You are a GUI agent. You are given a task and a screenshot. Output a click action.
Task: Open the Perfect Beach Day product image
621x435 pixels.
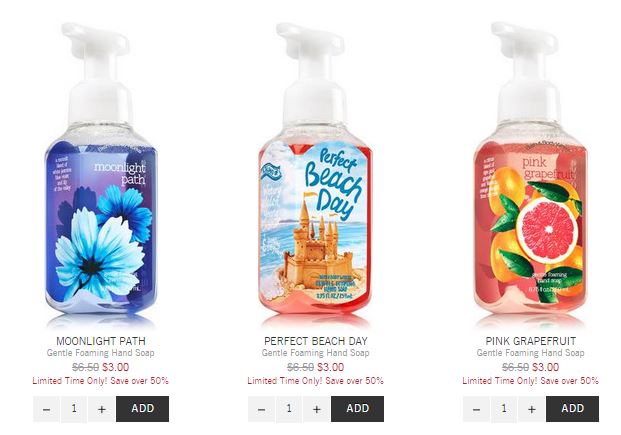coord(316,172)
